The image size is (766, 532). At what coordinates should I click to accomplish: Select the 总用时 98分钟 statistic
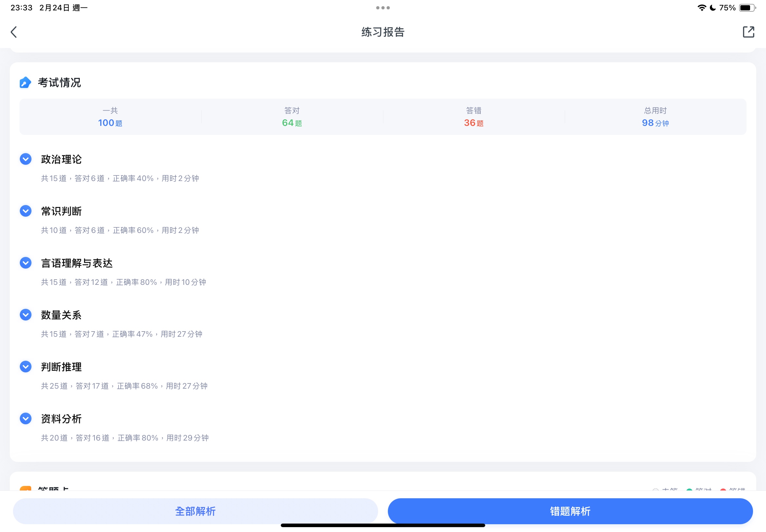(655, 117)
